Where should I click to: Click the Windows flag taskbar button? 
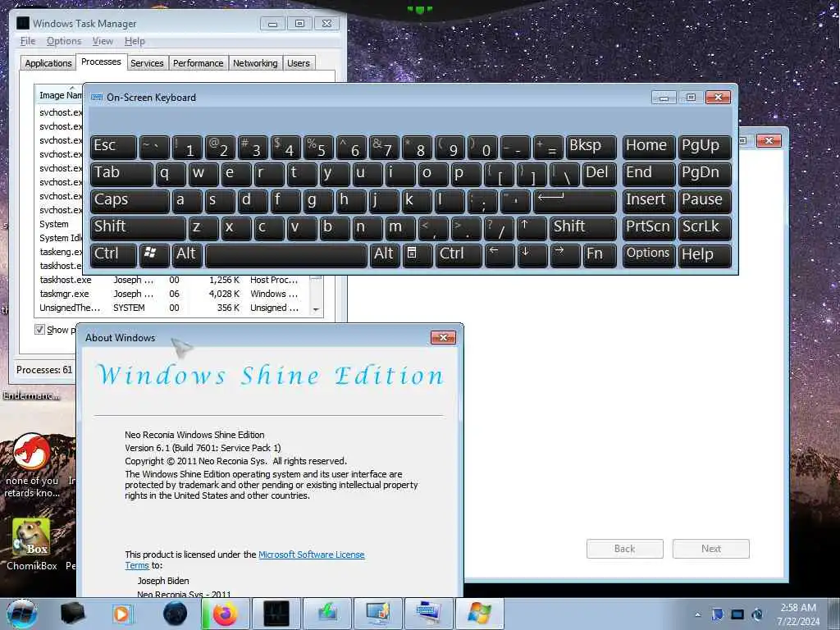[479, 614]
